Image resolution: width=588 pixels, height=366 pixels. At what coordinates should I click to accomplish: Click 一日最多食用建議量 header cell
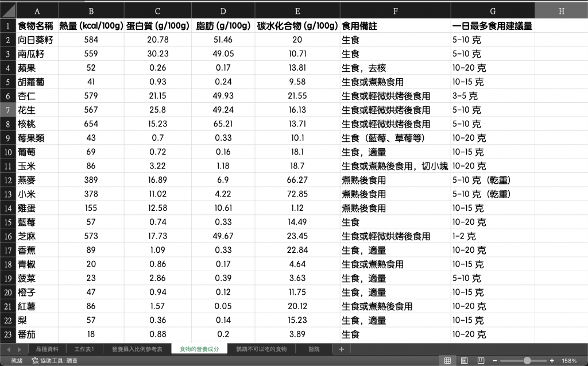pos(493,26)
